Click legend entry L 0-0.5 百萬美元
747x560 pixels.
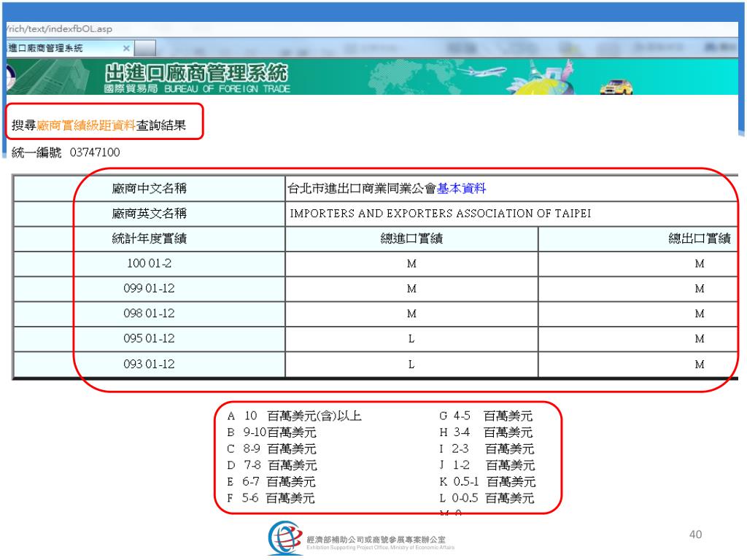[x=487, y=498]
